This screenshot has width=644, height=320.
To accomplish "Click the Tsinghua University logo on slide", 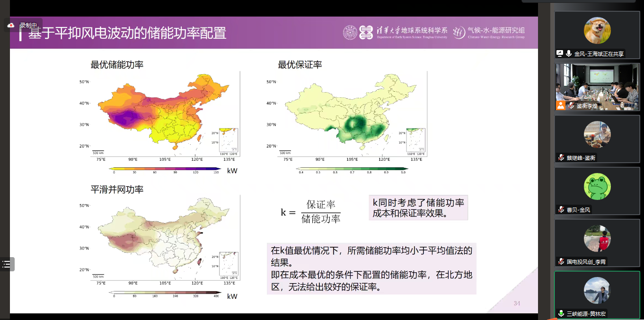I will tap(350, 32).
